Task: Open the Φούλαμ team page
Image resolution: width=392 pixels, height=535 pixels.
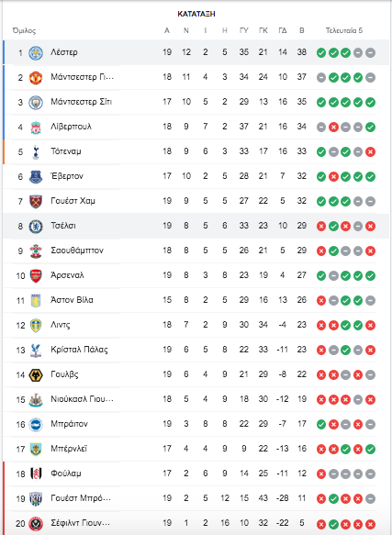Action: [66, 474]
